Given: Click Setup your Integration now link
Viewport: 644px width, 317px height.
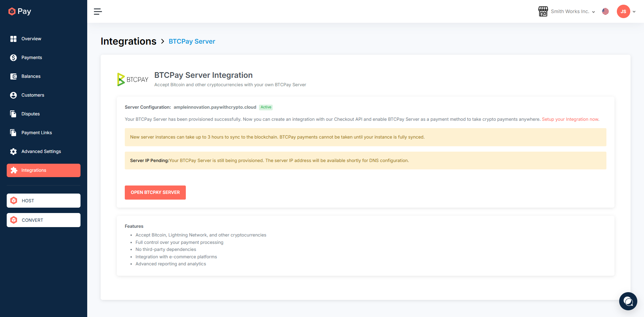Looking at the screenshot, I should (x=570, y=119).
